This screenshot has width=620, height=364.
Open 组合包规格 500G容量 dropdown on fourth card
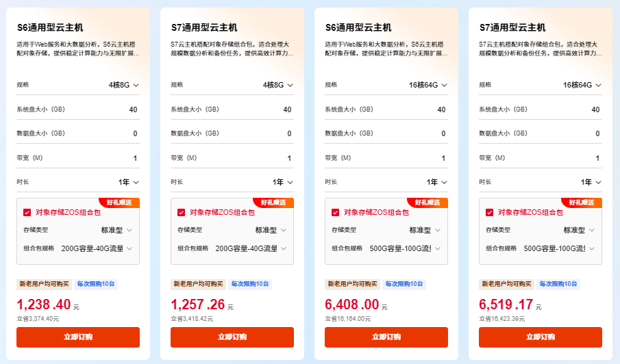tap(559, 248)
